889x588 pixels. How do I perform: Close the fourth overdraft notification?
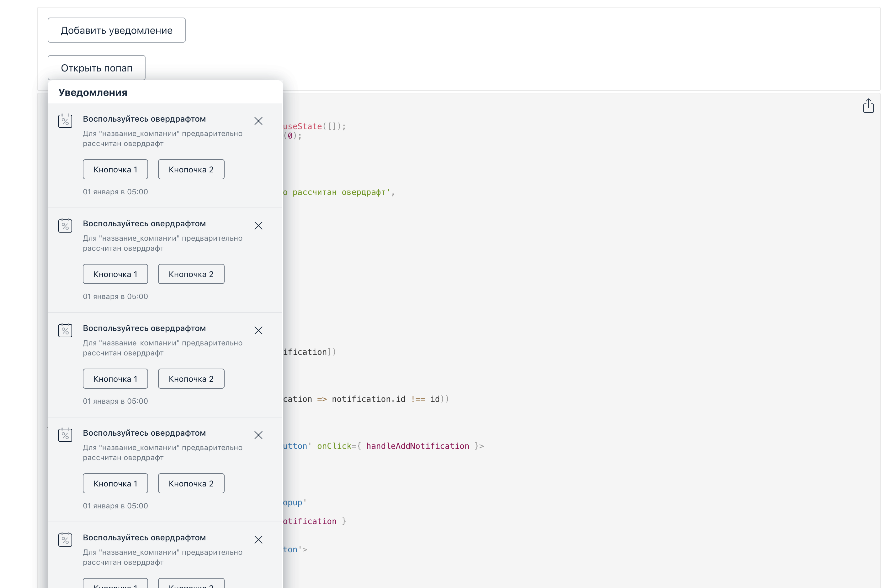258,435
